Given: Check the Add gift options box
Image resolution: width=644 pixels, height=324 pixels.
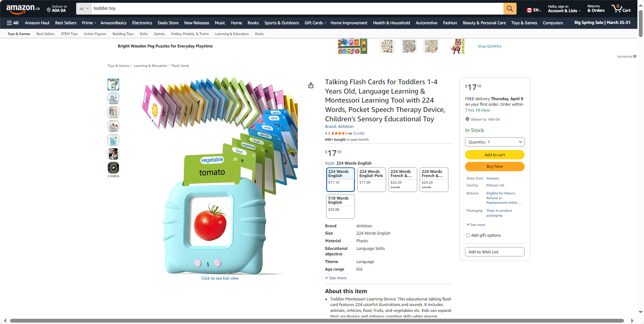Looking at the screenshot, I should point(468,235).
